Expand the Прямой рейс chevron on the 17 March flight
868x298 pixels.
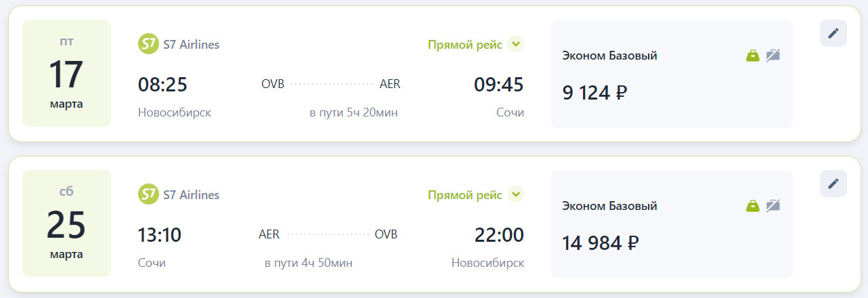pyautogui.click(x=516, y=45)
